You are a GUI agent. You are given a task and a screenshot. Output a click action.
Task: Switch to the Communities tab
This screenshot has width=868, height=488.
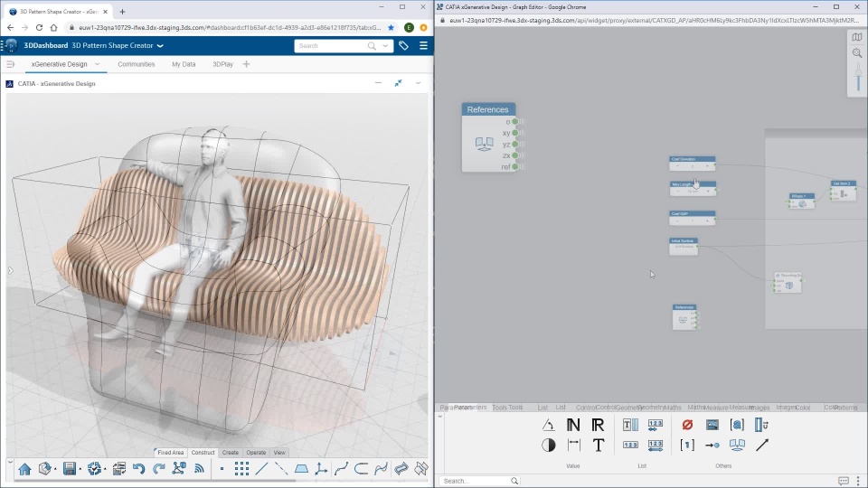tap(136, 64)
